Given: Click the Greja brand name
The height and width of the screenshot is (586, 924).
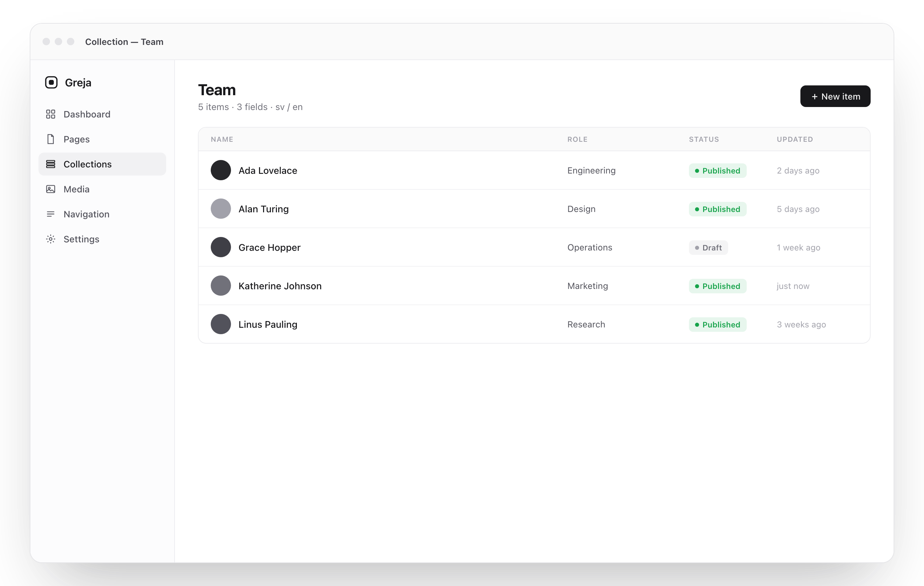Looking at the screenshot, I should (78, 83).
